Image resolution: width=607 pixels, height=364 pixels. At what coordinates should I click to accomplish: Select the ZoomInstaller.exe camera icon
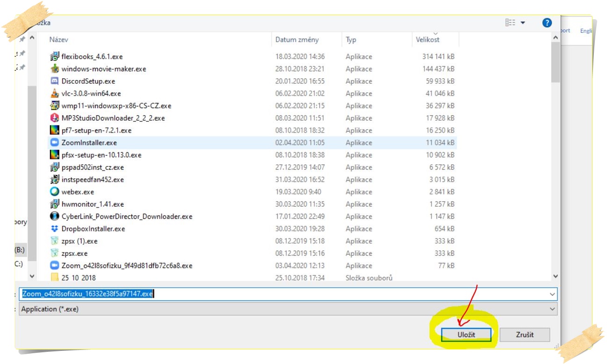(x=54, y=142)
